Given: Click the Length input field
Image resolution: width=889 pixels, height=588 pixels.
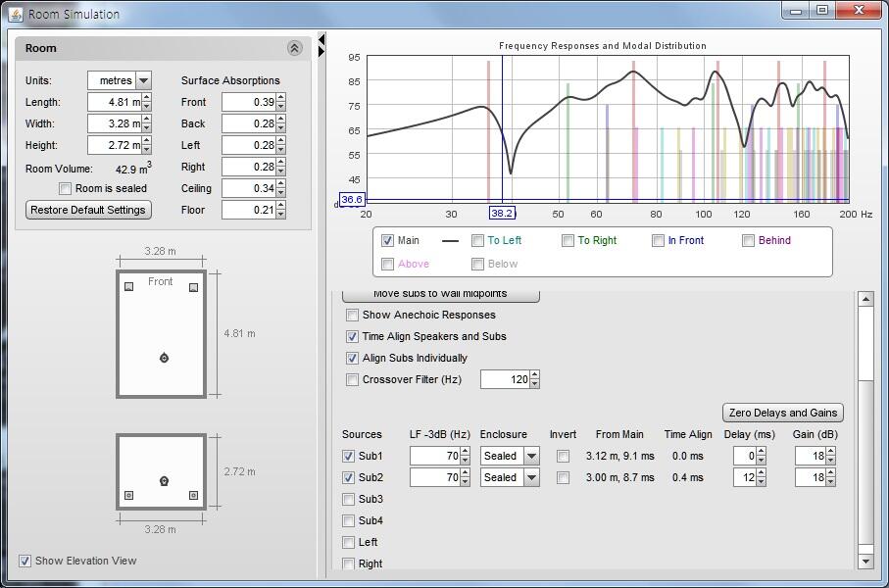Looking at the screenshot, I should 114,103.
